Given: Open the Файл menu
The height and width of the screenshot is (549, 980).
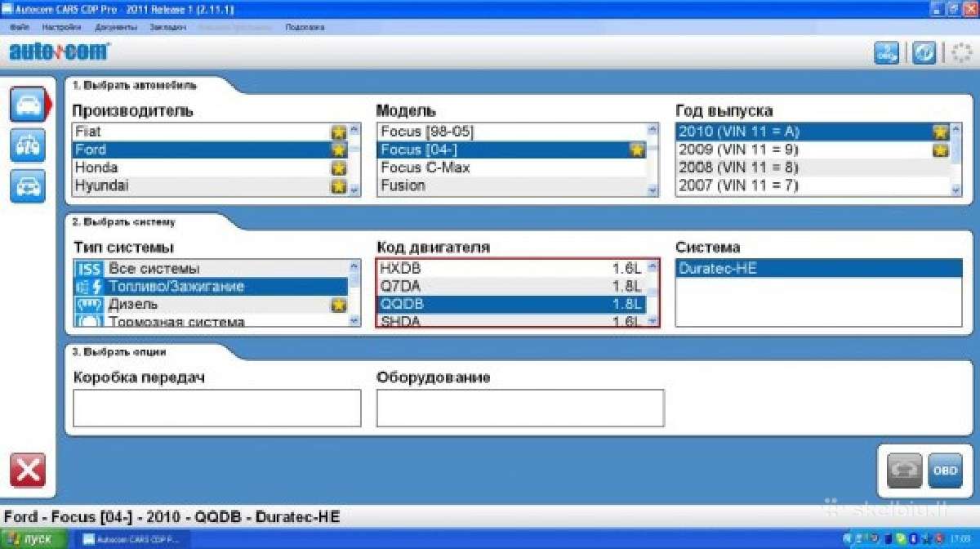Looking at the screenshot, I should pyautogui.click(x=20, y=27).
